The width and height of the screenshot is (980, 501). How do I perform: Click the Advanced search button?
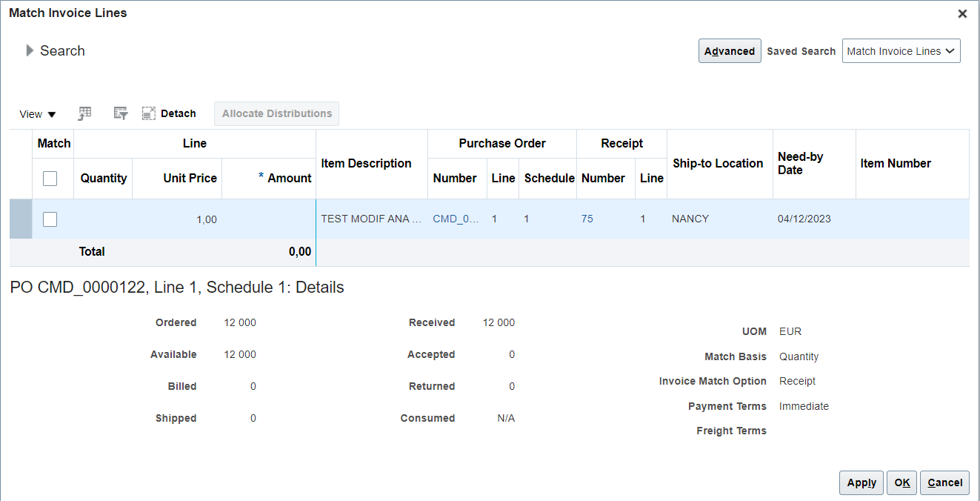730,50
